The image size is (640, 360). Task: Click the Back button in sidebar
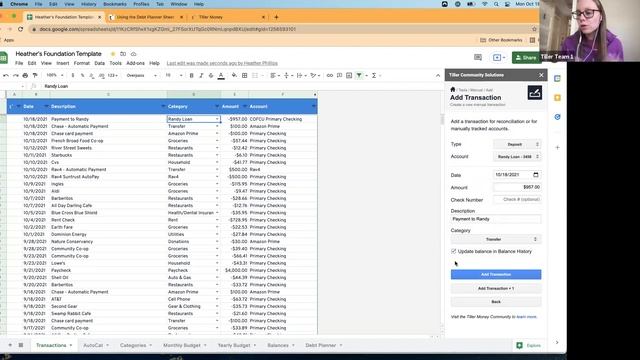pos(496,302)
